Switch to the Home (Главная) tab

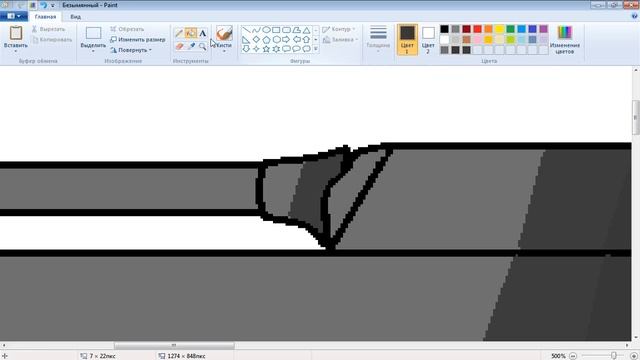tap(45, 17)
